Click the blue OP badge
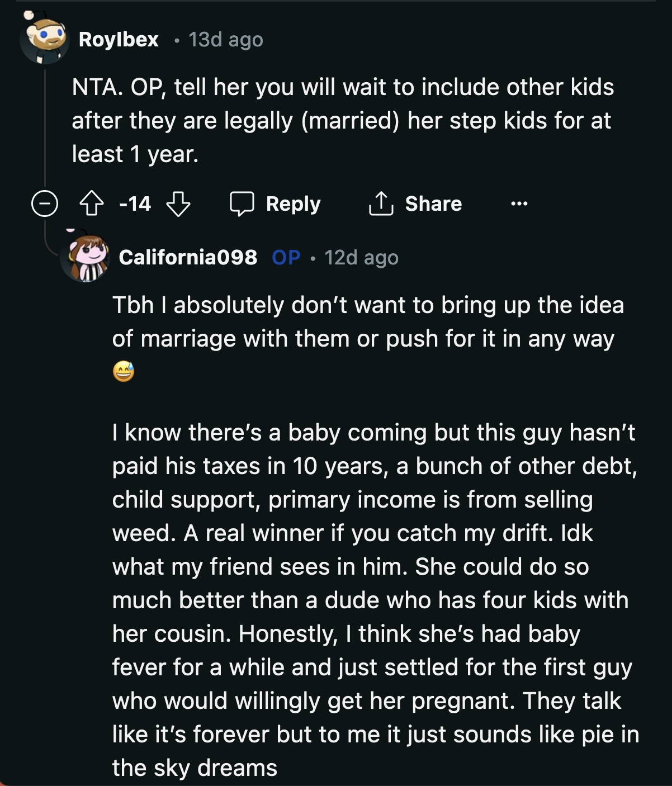Image resolution: width=672 pixels, height=786 pixels. coord(286,257)
